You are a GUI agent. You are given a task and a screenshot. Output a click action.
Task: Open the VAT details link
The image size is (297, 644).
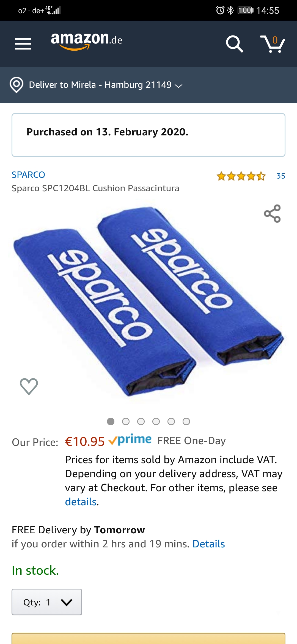click(81, 502)
